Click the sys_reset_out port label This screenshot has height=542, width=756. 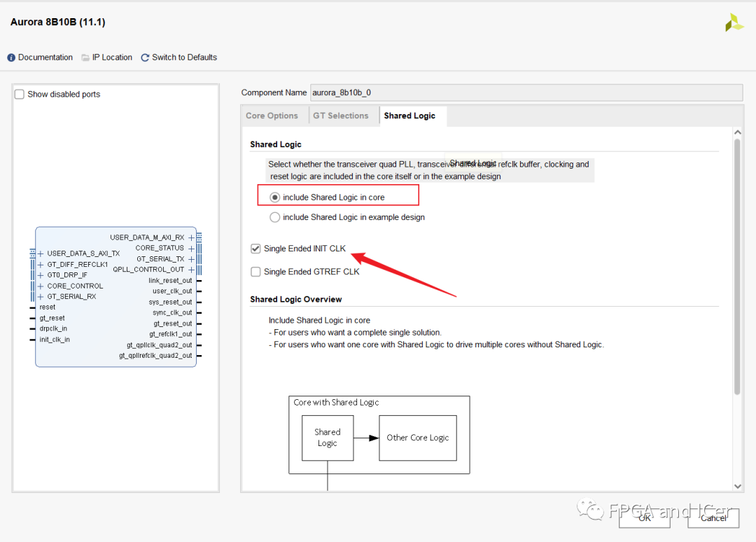[170, 303]
